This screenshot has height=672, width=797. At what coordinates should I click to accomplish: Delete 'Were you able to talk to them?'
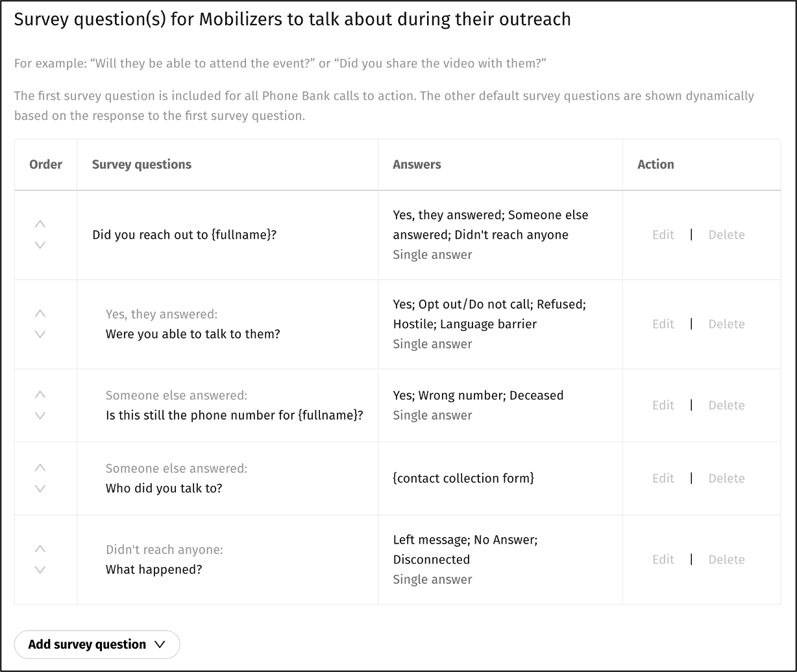(726, 324)
